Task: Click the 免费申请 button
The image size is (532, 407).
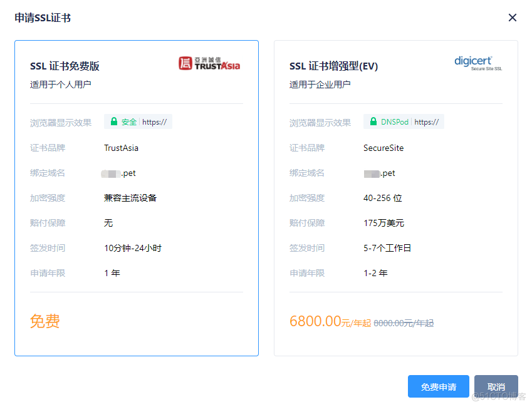Action: click(x=438, y=386)
